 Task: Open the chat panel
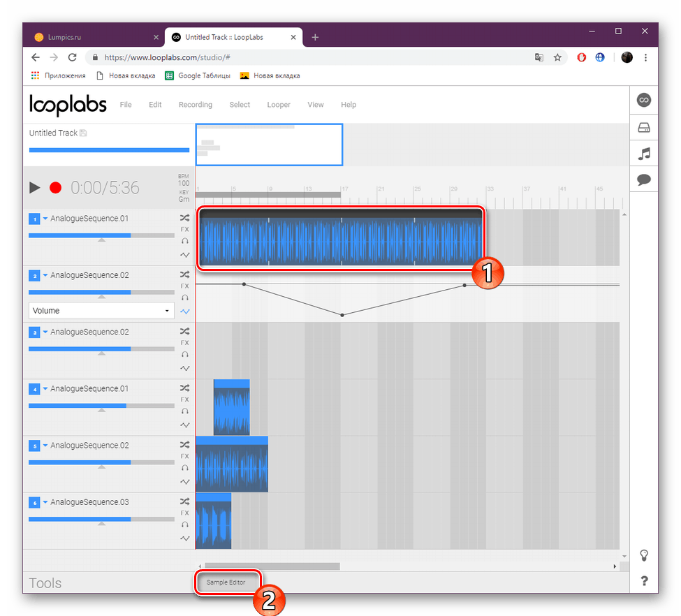(643, 179)
